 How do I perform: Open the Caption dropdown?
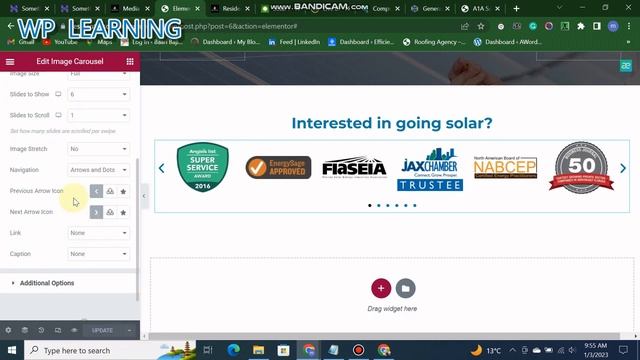(x=98, y=254)
